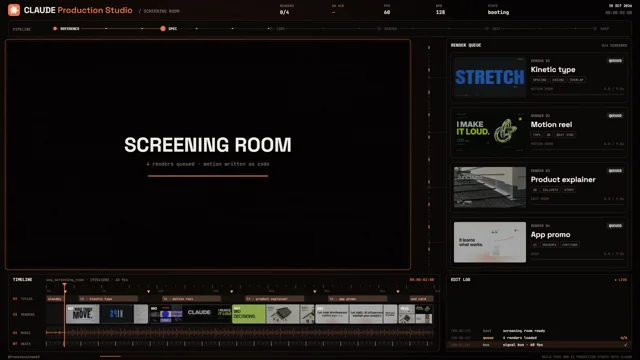Click the Kinetic type render title

553,69
